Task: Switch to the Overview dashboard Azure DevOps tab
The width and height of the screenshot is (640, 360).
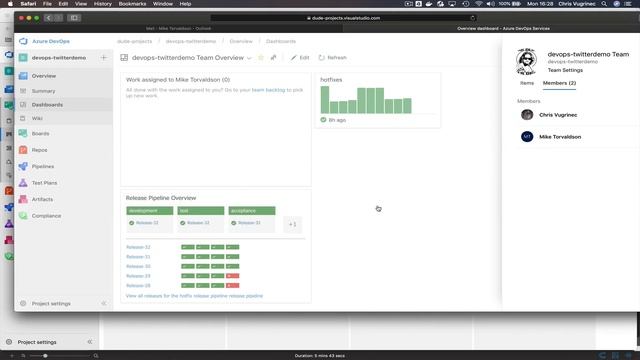Action: (503, 29)
